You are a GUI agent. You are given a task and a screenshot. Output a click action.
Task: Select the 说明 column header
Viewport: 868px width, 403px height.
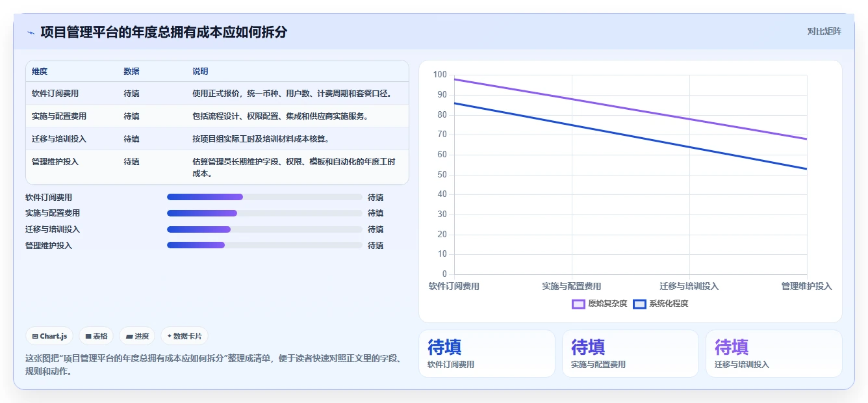[200, 71]
